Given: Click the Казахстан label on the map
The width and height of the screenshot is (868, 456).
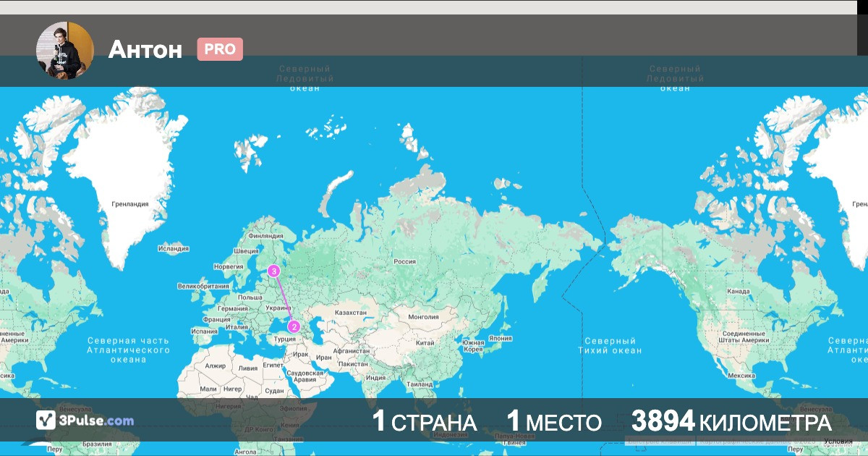Looking at the screenshot, I should pos(351,313).
